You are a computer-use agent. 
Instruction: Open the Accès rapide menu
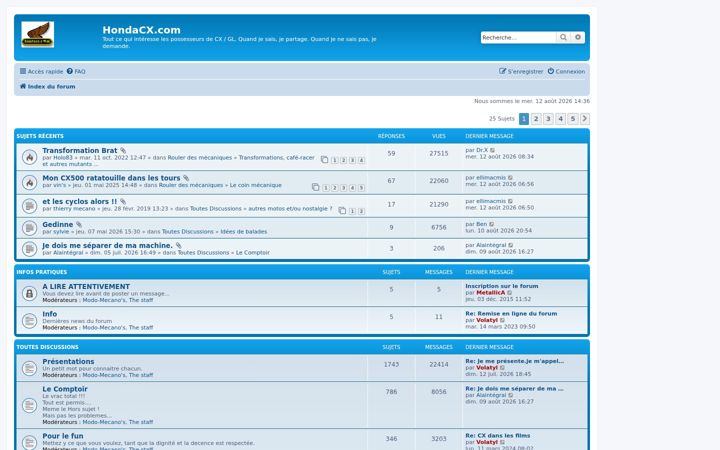coord(41,72)
